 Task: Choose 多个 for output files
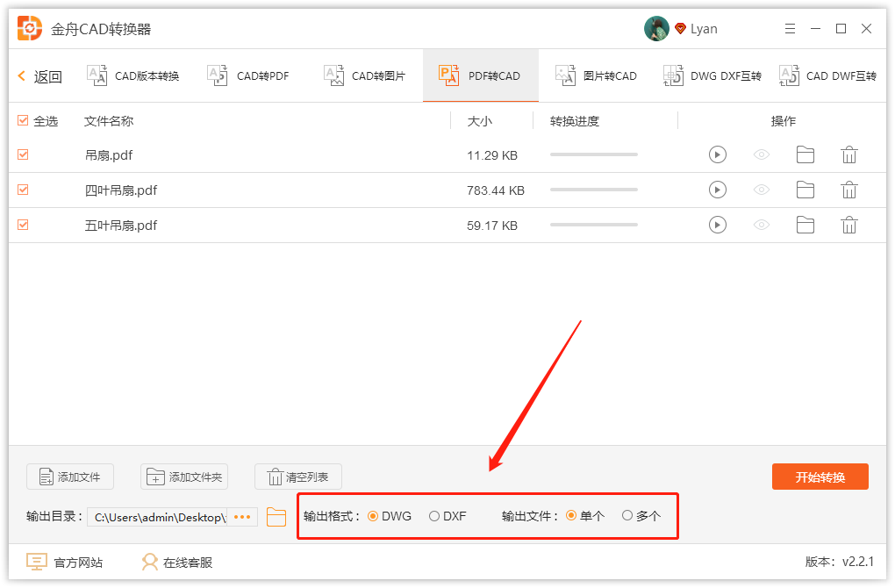tap(628, 516)
